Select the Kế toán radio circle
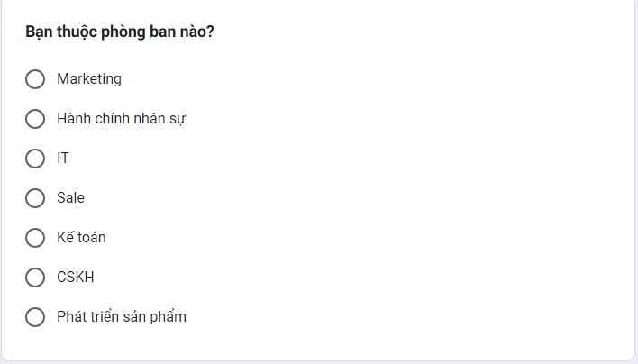 (35, 238)
